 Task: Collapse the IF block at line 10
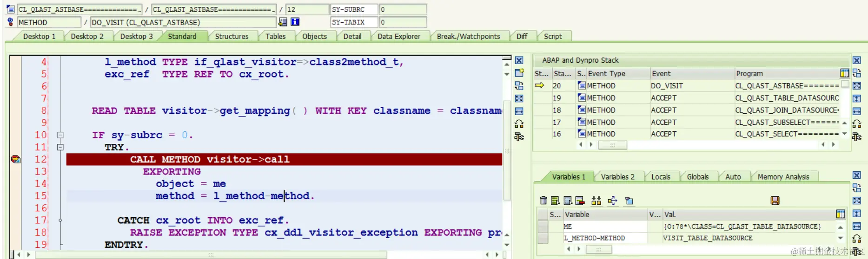(x=60, y=135)
